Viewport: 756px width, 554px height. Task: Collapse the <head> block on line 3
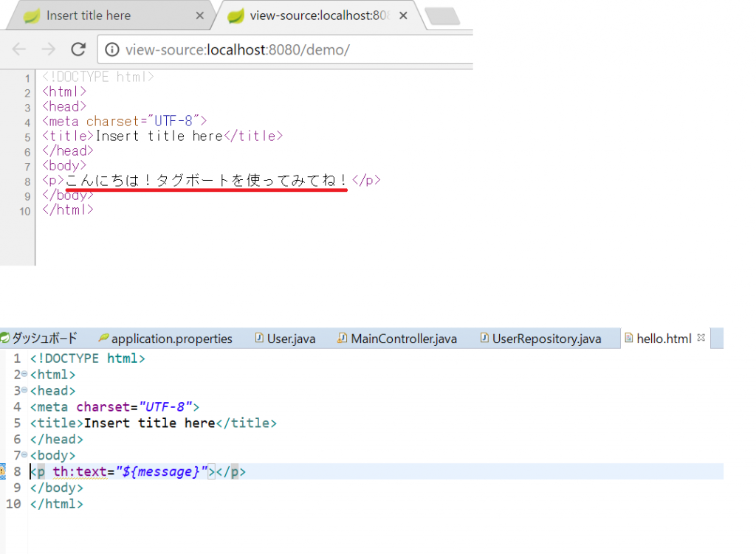pyautogui.click(x=24, y=390)
